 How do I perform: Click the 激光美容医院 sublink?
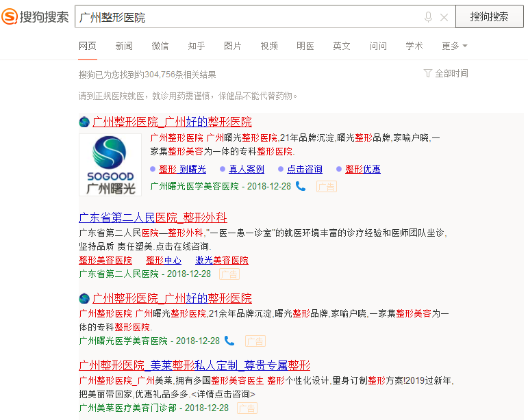(222, 261)
